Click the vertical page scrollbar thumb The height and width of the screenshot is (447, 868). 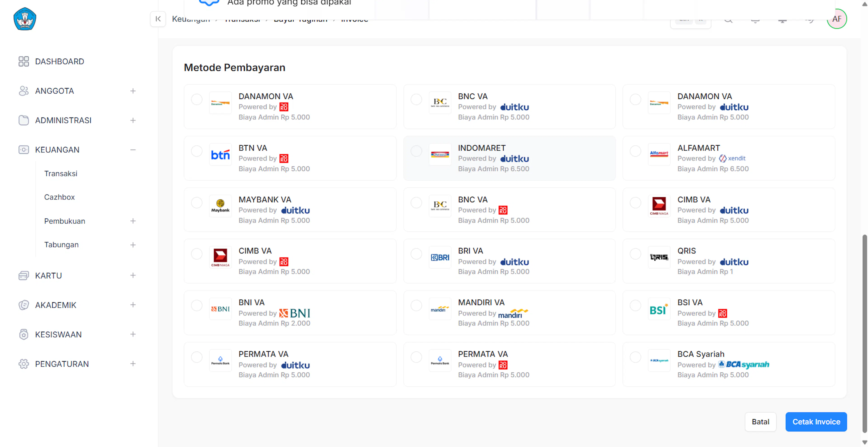865,333
